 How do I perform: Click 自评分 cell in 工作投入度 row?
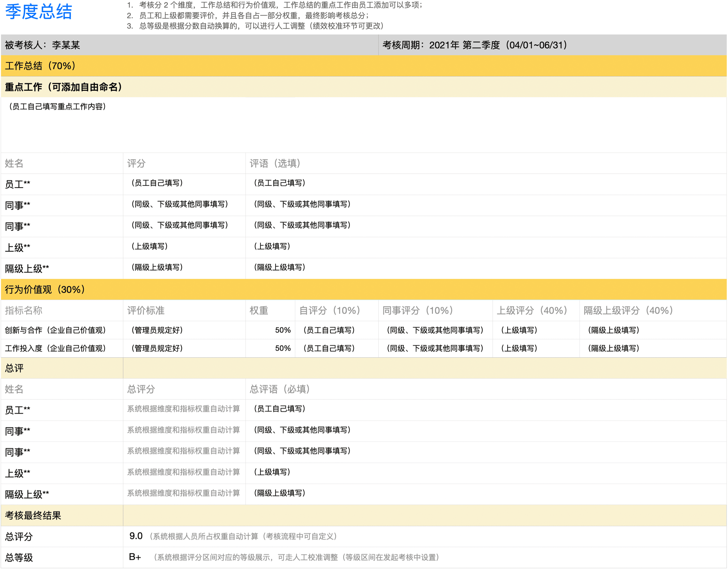coord(337,348)
